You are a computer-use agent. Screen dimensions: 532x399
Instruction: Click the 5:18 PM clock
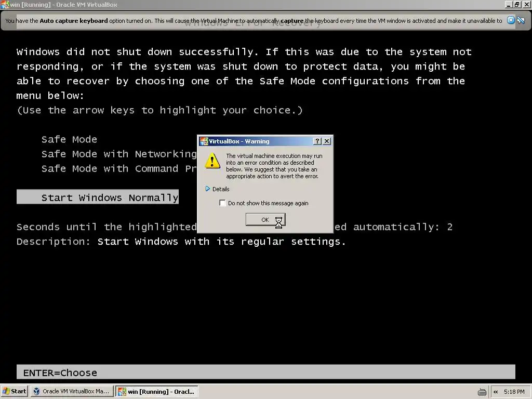coord(514,392)
